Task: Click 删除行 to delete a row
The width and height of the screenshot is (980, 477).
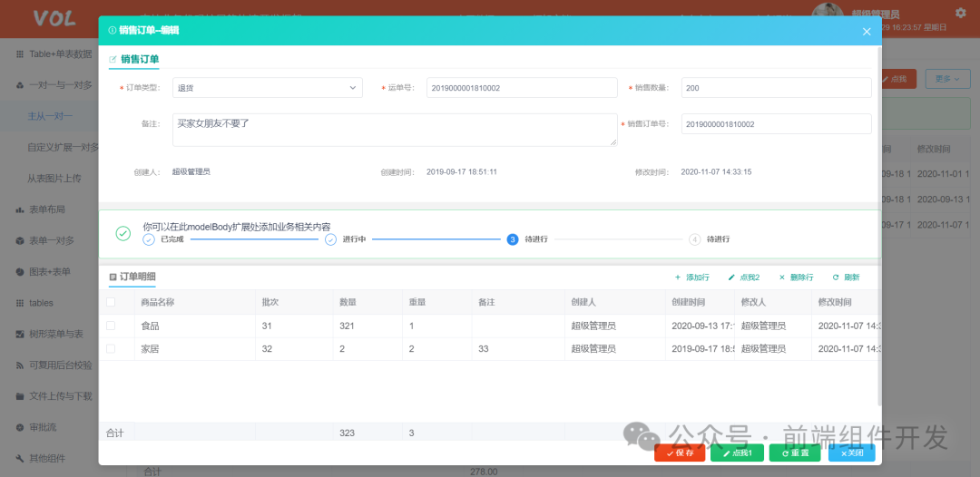Action: 796,277
